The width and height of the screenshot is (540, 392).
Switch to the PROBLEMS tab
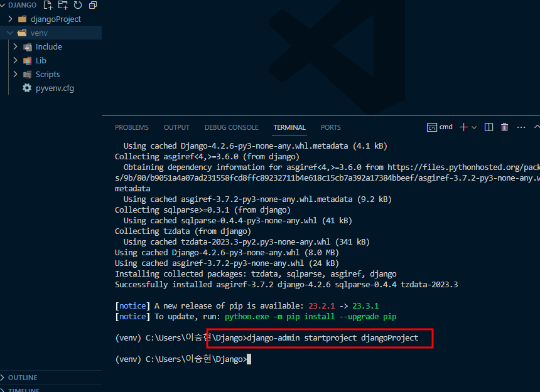(x=132, y=127)
